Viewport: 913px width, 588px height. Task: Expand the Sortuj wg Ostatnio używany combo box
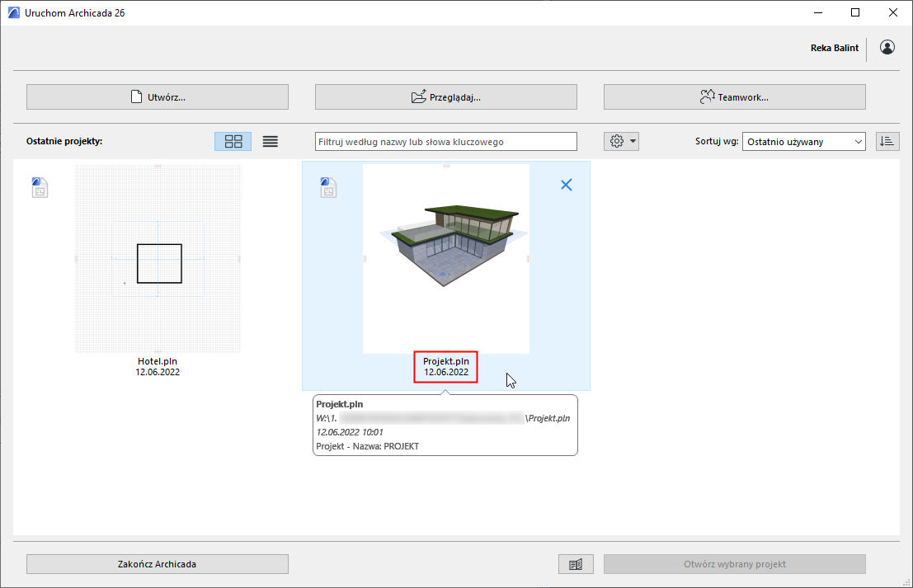803,142
